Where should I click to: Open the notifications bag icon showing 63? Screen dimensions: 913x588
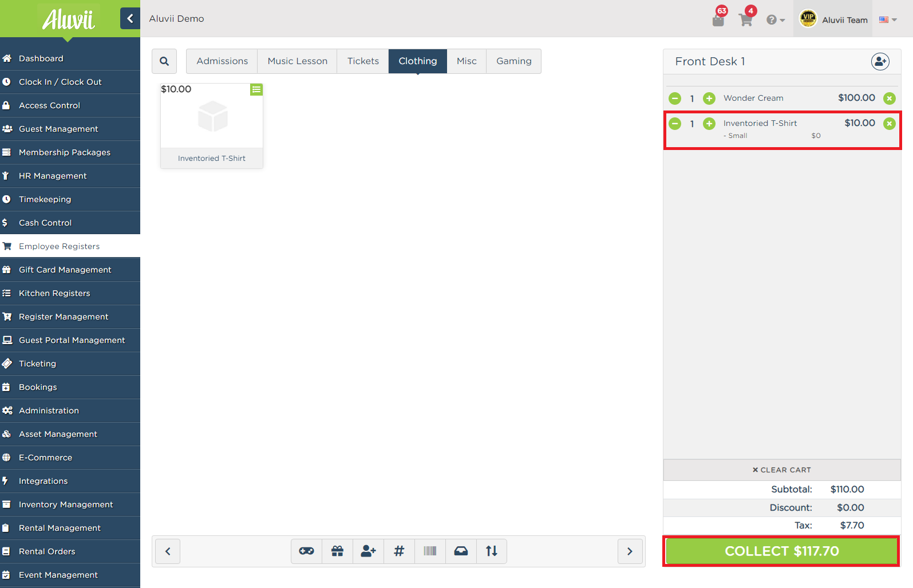[x=718, y=19]
